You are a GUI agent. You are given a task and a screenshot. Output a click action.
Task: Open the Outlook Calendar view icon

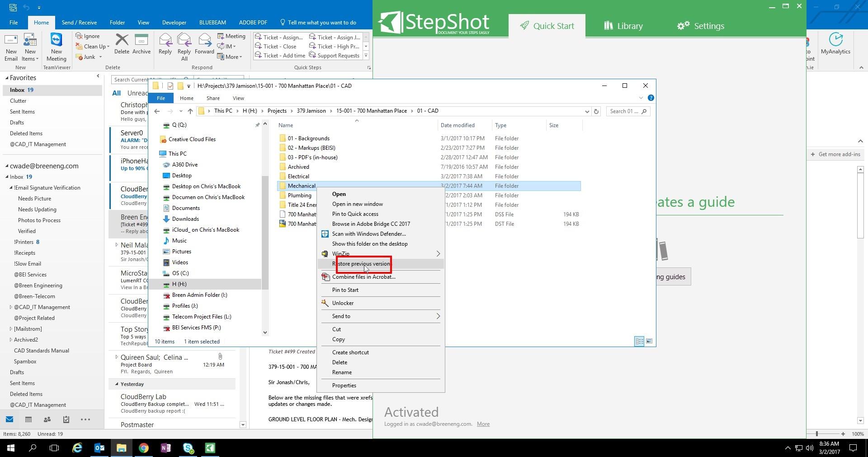[28, 419]
